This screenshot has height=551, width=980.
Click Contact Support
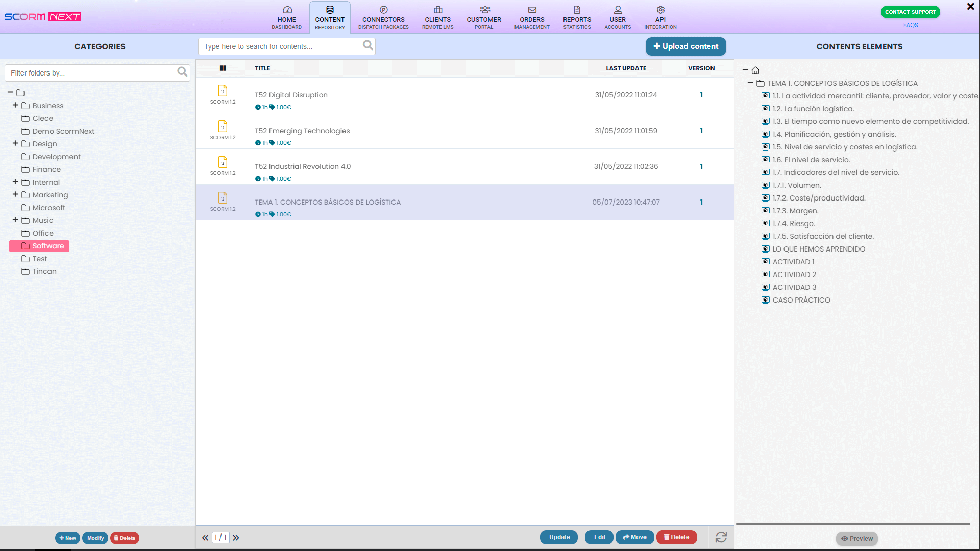pyautogui.click(x=910, y=12)
